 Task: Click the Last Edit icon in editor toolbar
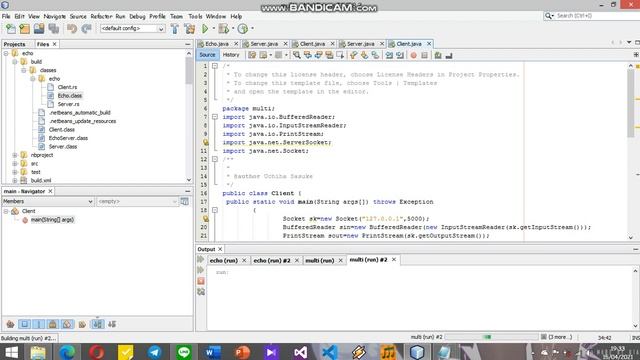[252, 55]
